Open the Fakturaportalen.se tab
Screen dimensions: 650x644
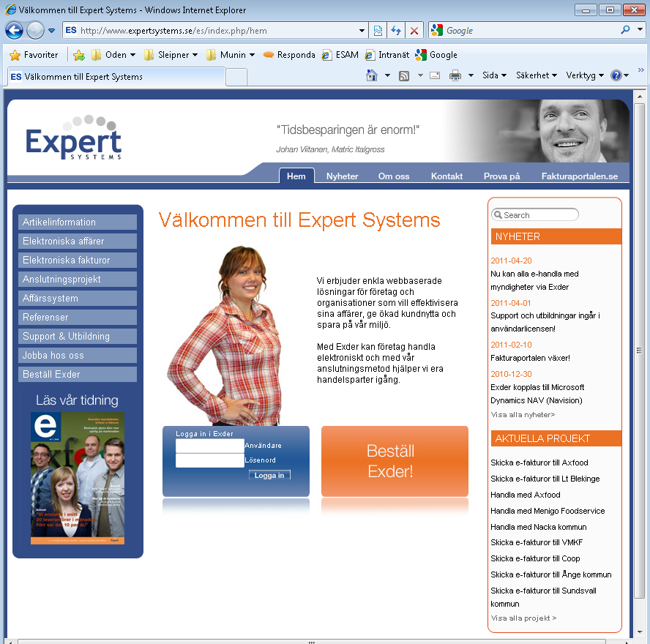[x=580, y=176]
